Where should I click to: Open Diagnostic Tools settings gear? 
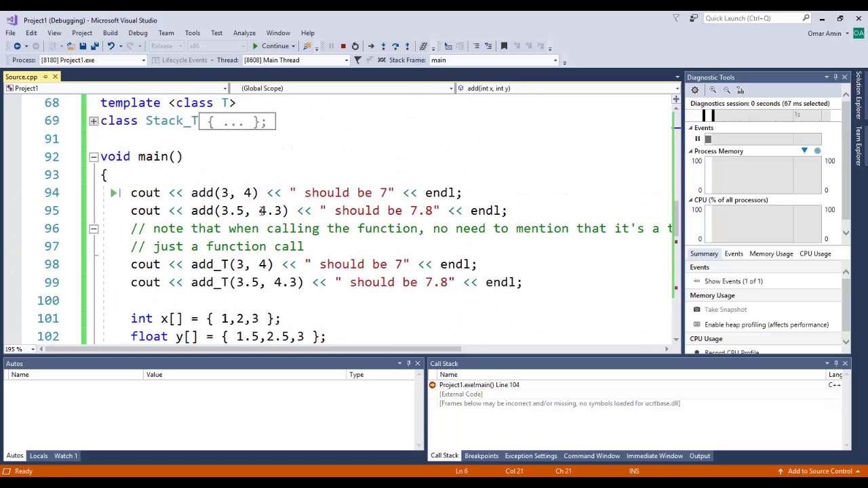pyautogui.click(x=695, y=90)
